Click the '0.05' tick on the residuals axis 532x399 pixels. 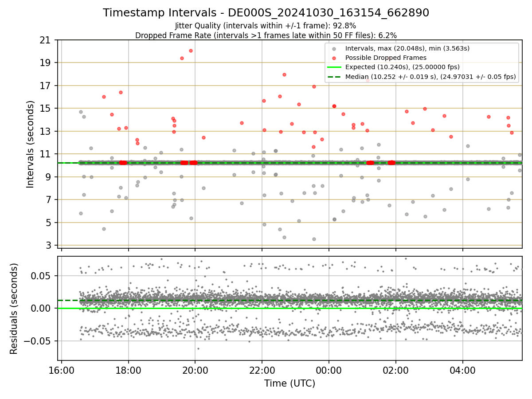point(41,276)
